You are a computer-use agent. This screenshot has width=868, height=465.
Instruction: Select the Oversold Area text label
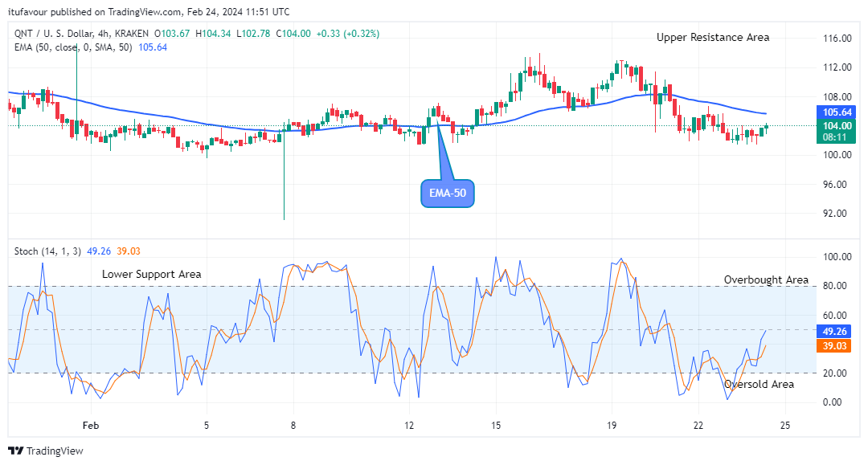759,384
